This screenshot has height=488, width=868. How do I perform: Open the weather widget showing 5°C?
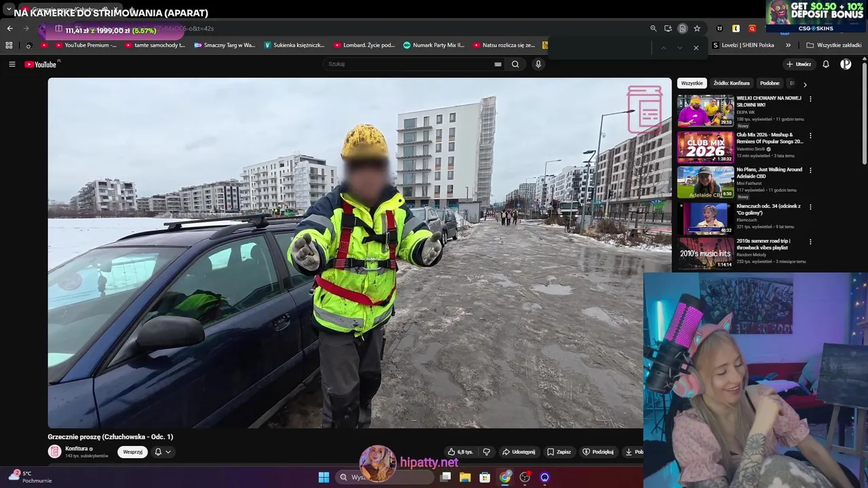coord(28,476)
